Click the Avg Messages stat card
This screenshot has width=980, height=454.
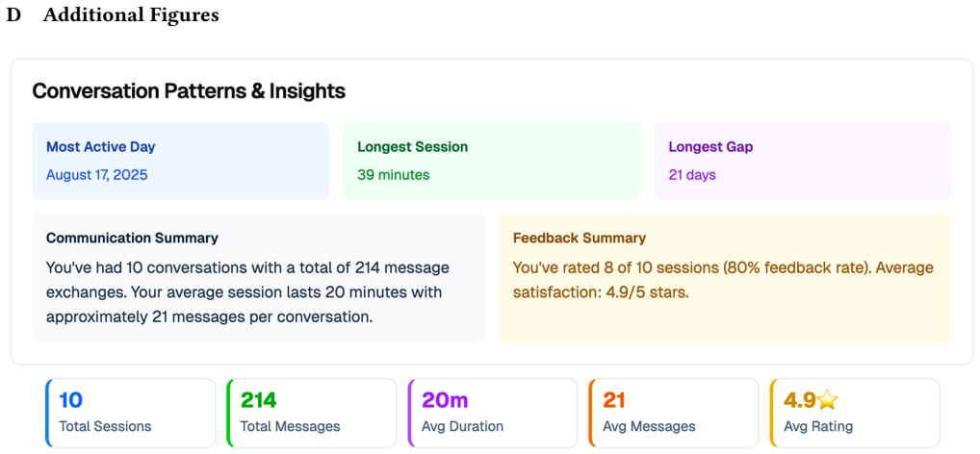(x=674, y=413)
